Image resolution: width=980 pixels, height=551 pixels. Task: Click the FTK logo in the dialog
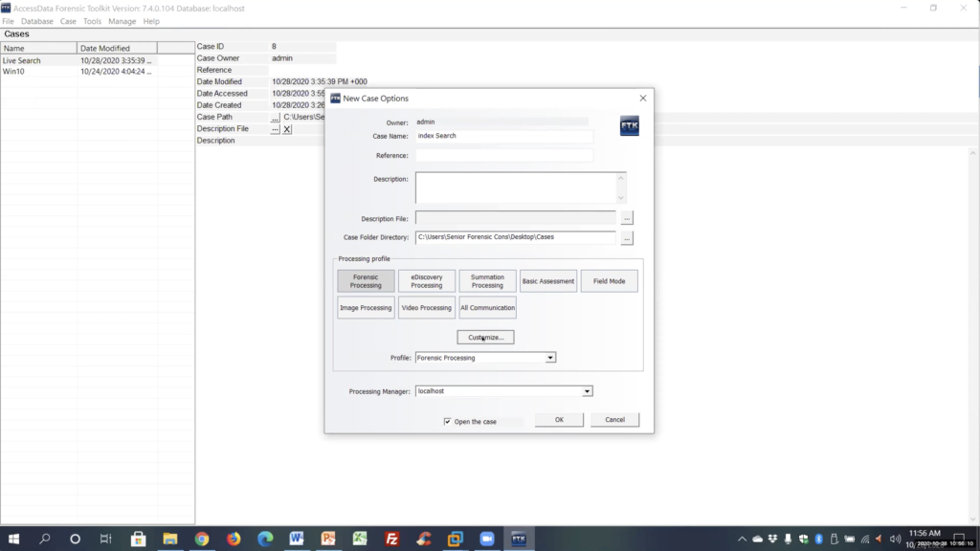pyautogui.click(x=630, y=125)
